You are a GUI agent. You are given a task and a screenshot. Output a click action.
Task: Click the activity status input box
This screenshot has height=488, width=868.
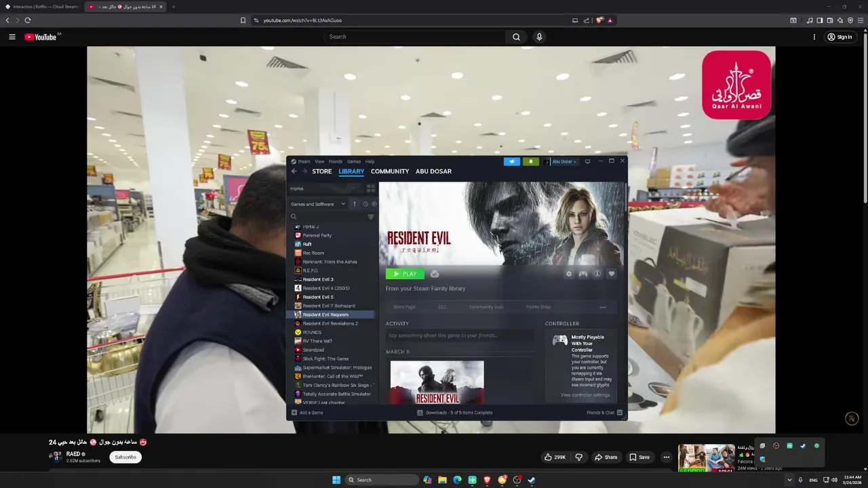pos(460,335)
